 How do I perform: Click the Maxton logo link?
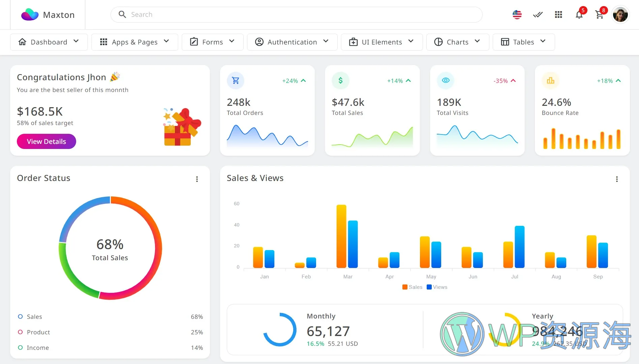click(48, 15)
